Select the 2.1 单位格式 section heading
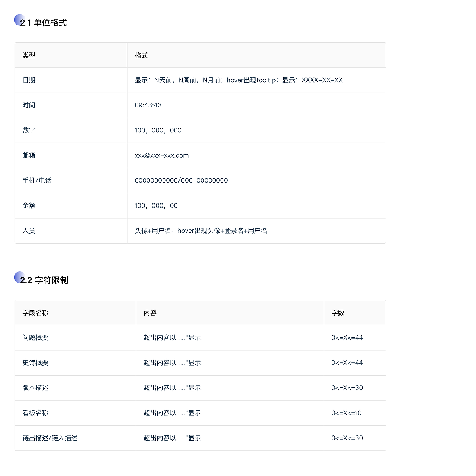Viewport: 476px width, 476px height. (45, 23)
